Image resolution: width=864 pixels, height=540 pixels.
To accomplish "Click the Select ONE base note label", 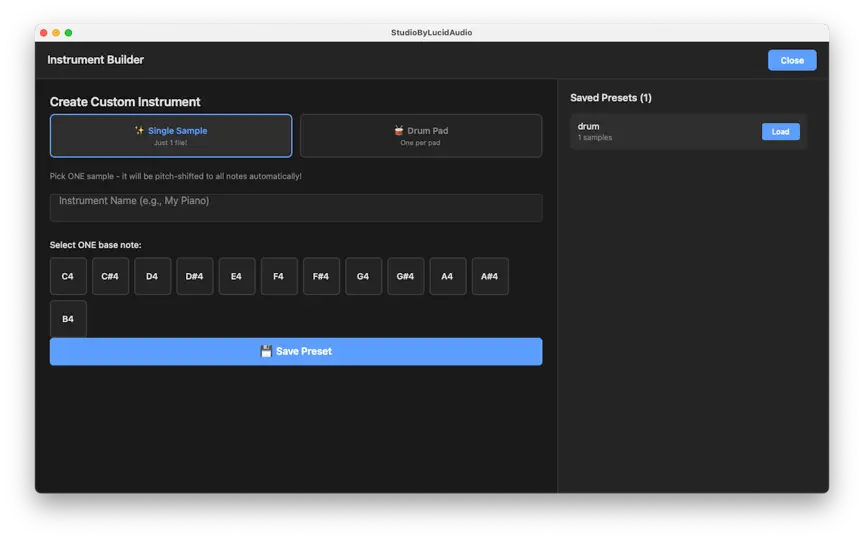I will click(95, 245).
